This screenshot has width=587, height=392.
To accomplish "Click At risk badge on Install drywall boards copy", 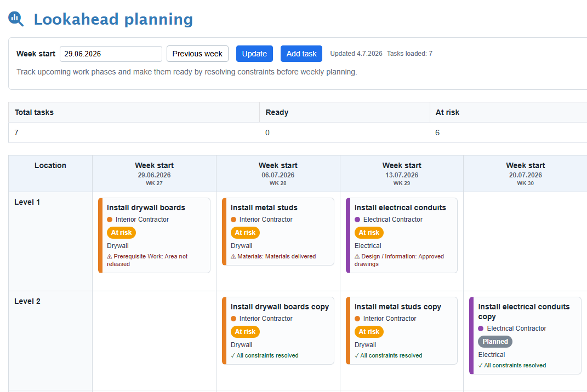I will coord(245,332).
